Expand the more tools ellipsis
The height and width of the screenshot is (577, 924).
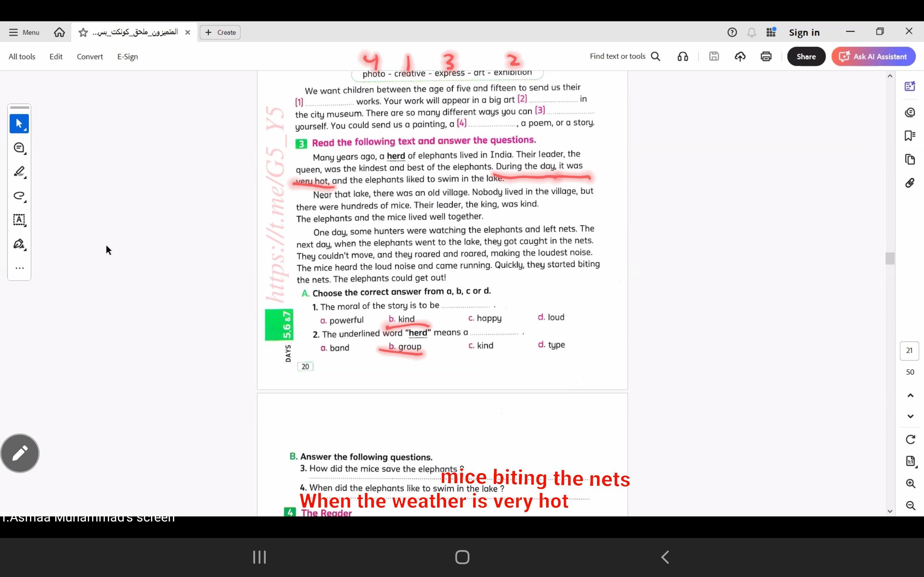coord(19,268)
